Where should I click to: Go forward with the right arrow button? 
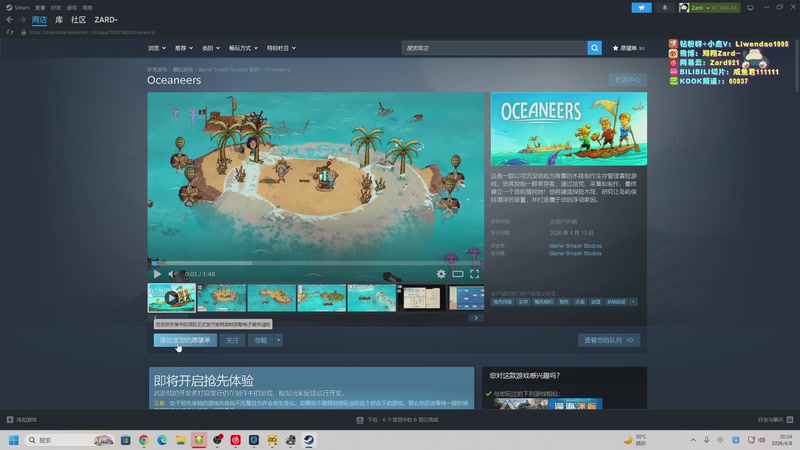pos(22,19)
